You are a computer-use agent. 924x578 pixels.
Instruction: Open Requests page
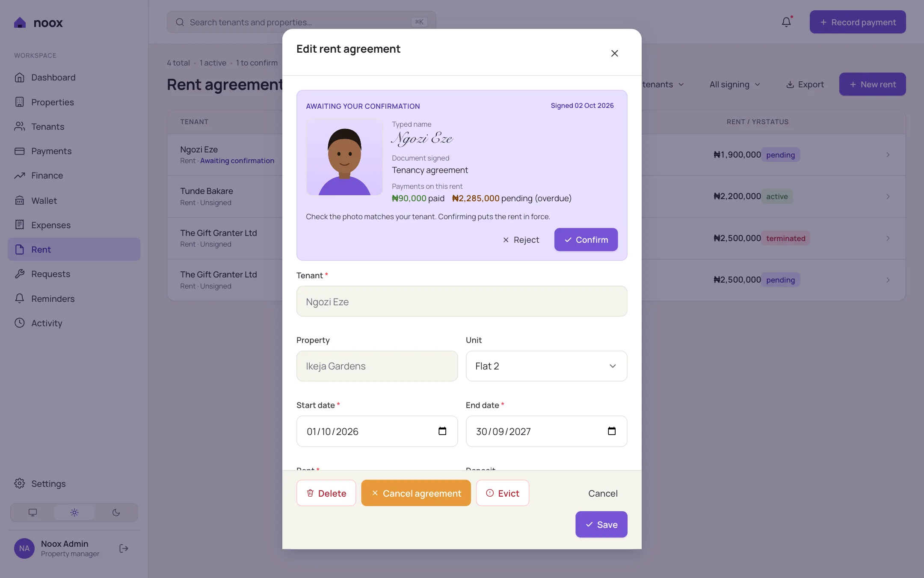[x=74, y=274]
